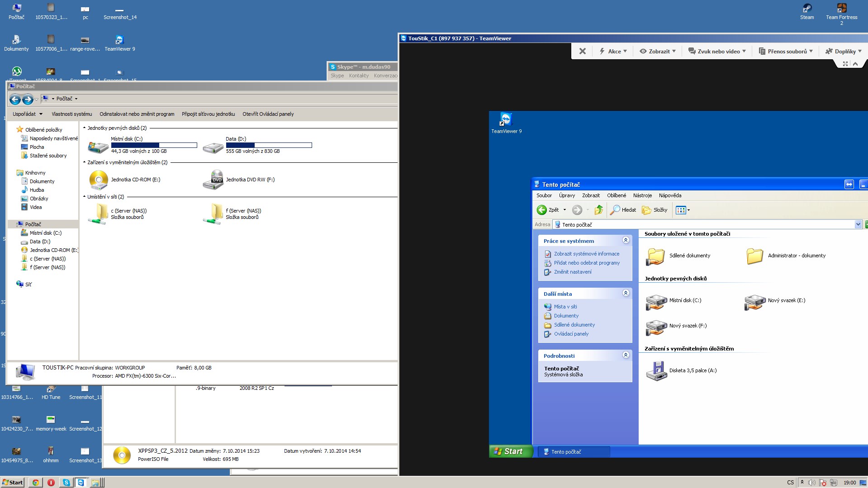Screen dimensions: 868x488
Task: Click Zobrazit systémové informace link
Action: click(x=586, y=254)
